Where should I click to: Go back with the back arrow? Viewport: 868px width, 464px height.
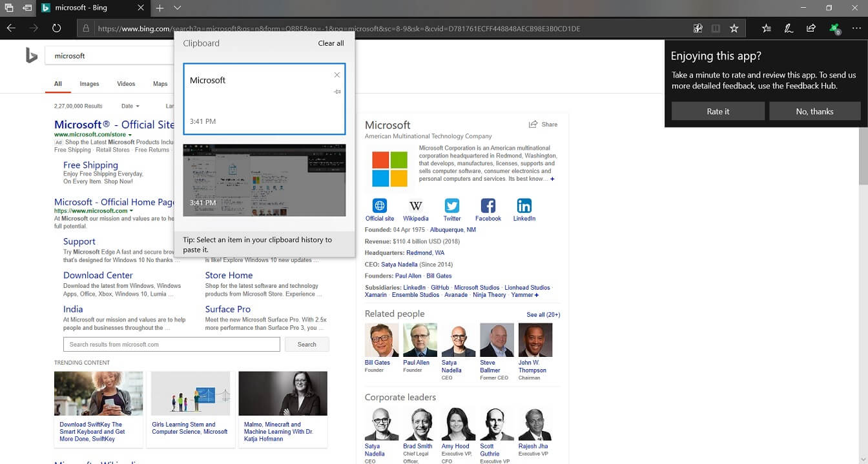pyautogui.click(x=11, y=28)
